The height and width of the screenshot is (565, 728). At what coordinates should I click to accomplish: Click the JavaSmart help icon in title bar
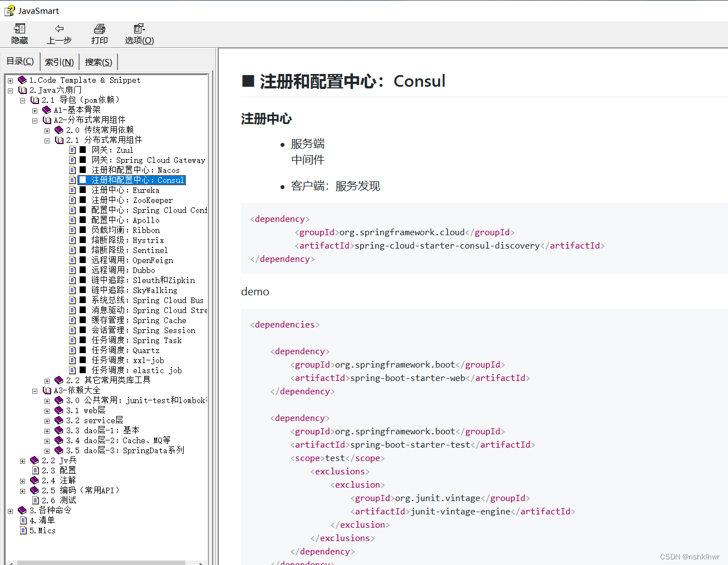point(9,11)
